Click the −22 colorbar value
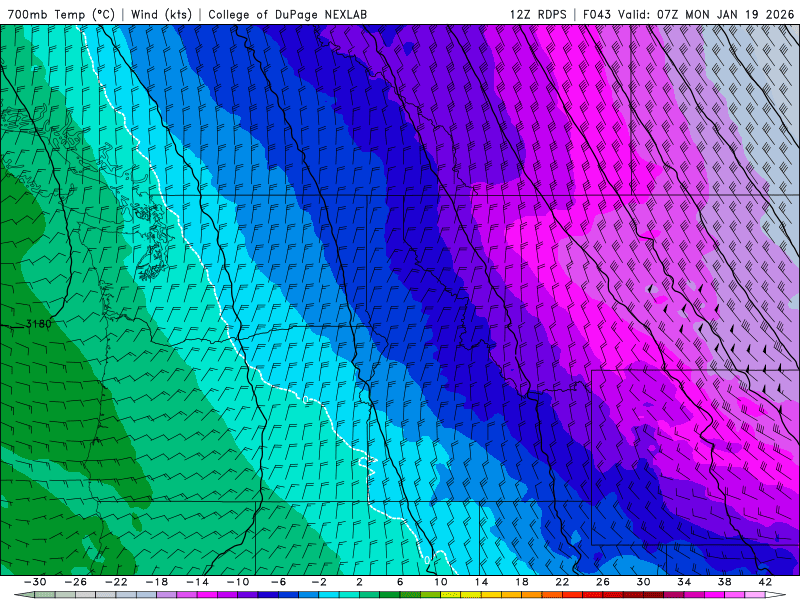The image size is (800, 600). 116,582
